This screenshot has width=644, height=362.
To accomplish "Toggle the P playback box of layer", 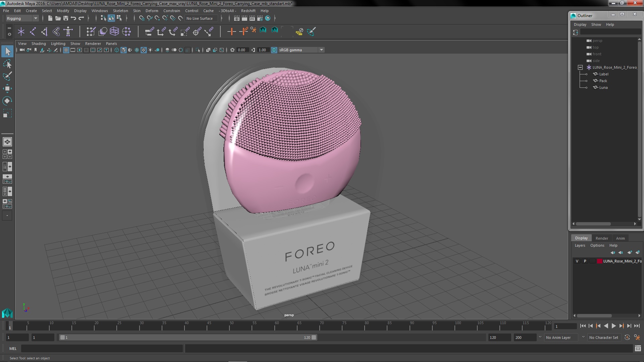I will [585, 261].
